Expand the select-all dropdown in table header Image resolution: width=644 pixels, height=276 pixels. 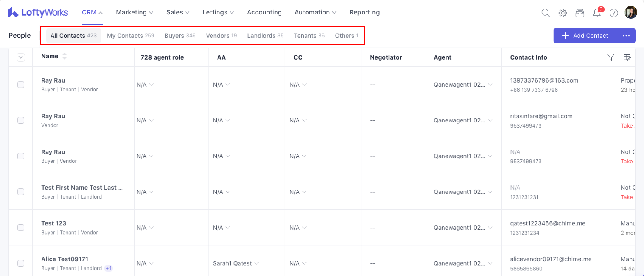coord(21,57)
